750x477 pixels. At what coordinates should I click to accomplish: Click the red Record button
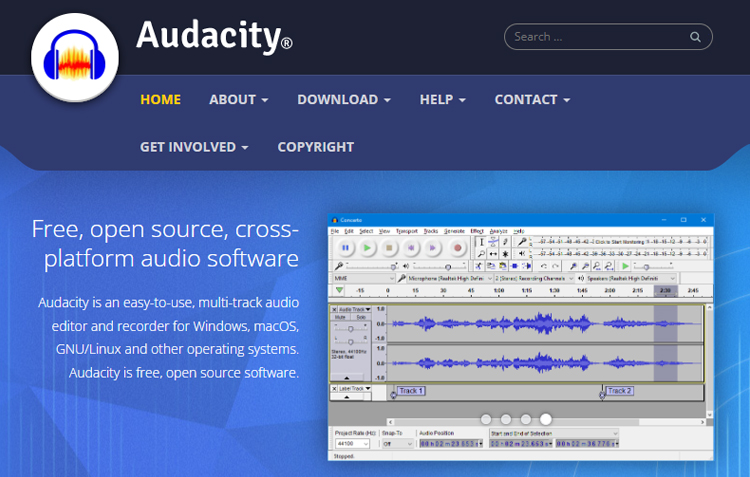coord(458,248)
